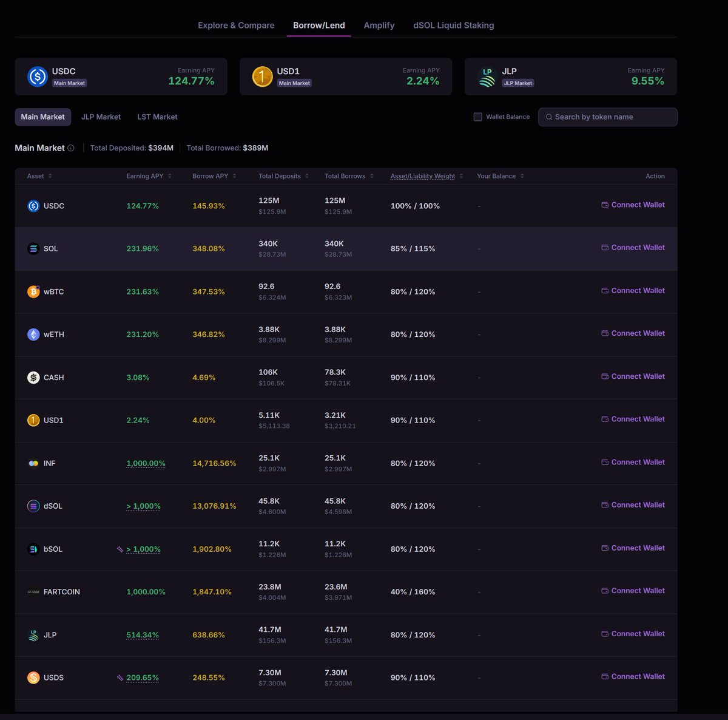
Task: Connect Wallet on the CASH row
Action: (633, 376)
